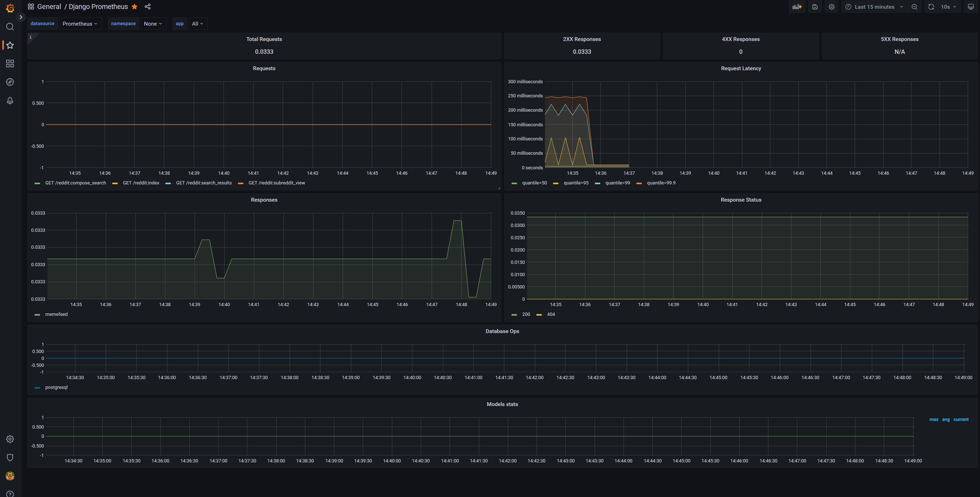Click the dashboards grid icon beside General
Image resolution: width=980 pixels, height=497 pixels.
click(x=31, y=6)
